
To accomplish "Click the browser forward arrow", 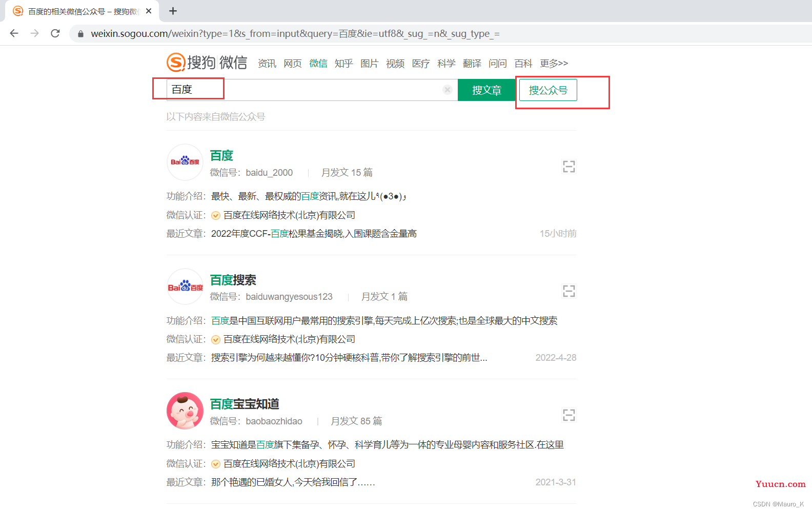I will tap(34, 33).
